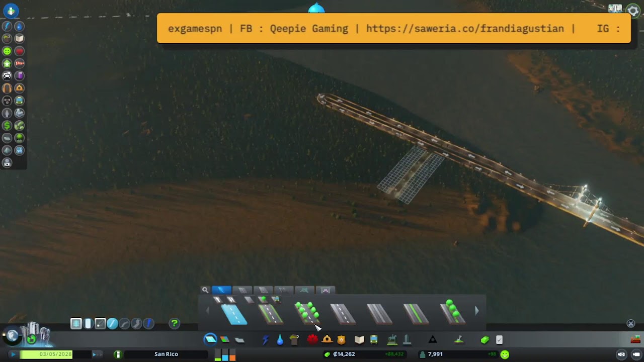644x362 pixels.
Task: Switch to the small roads tab
Action: coord(221,290)
